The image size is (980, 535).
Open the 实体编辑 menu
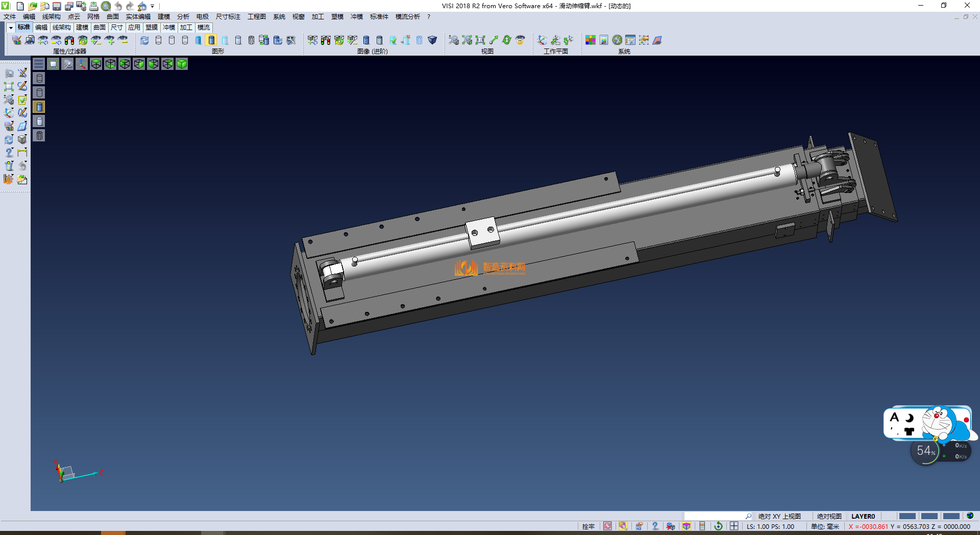pyautogui.click(x=138, y=17)
